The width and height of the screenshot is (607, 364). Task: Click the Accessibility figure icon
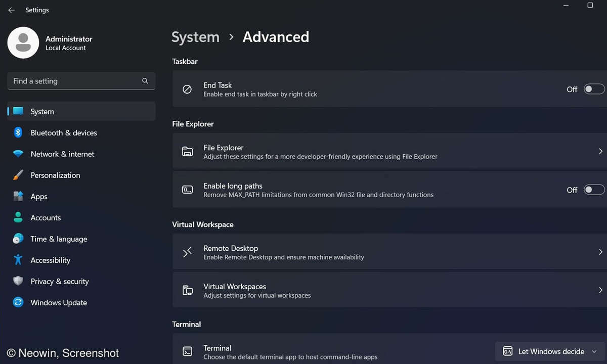click(x=18, y=260)
